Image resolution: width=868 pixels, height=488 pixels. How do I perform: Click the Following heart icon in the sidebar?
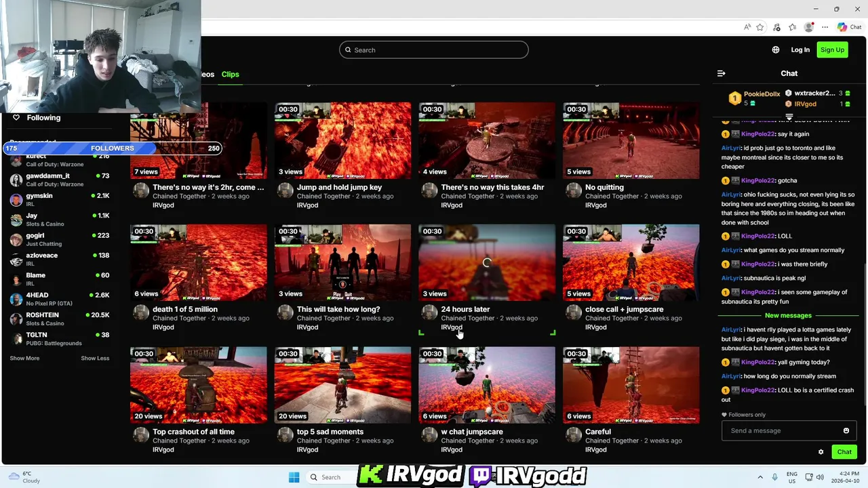[x=16, y=117]
